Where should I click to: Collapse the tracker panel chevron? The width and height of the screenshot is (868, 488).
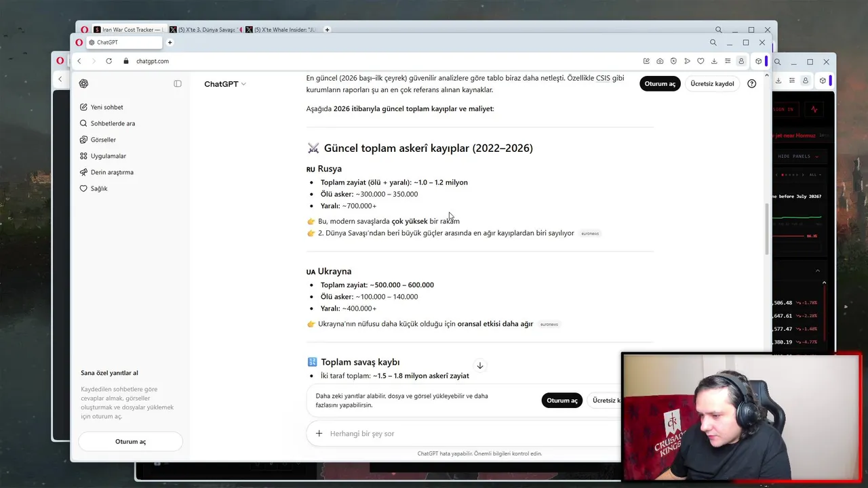click(816, 270)
